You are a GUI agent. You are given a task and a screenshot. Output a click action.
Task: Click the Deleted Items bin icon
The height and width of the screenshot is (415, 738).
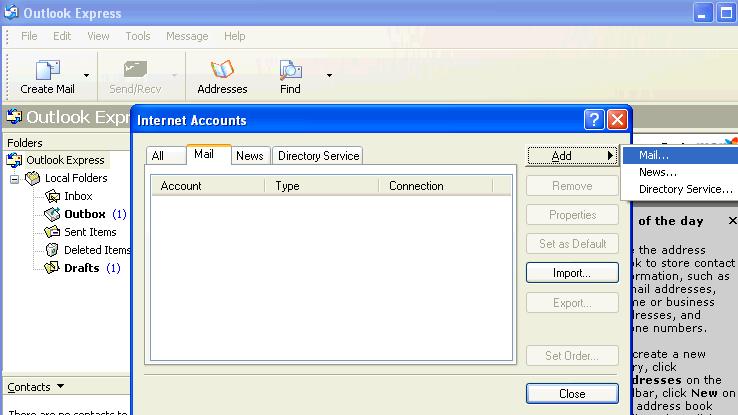coord(52,250)
